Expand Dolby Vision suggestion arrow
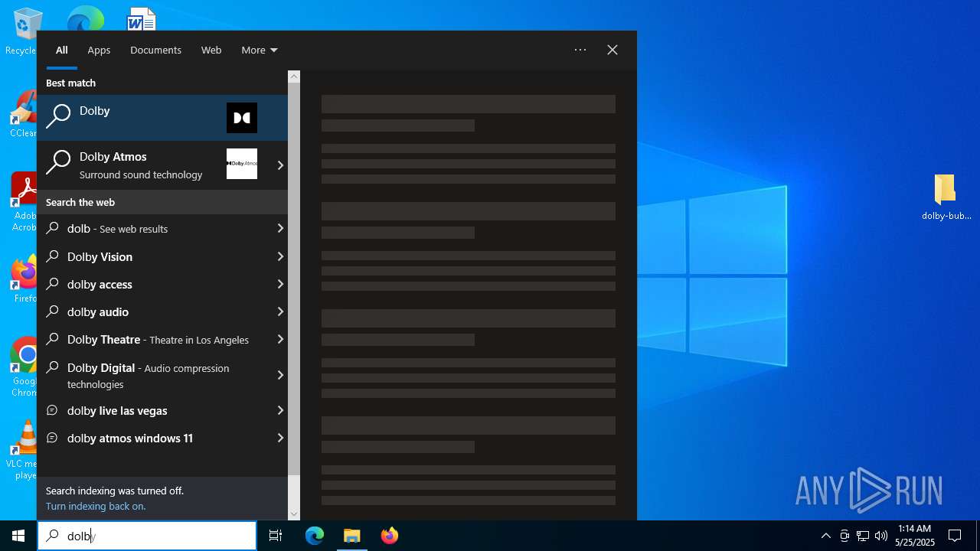Image resolution: width=980 pixels, height=551 pixels. coord(280,256)
